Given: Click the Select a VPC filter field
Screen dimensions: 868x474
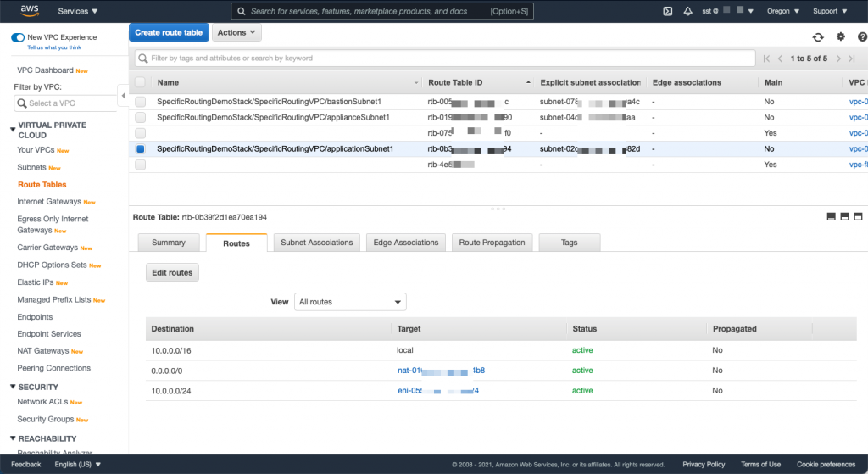Looking at the screenshot, I should click(65, 103).
